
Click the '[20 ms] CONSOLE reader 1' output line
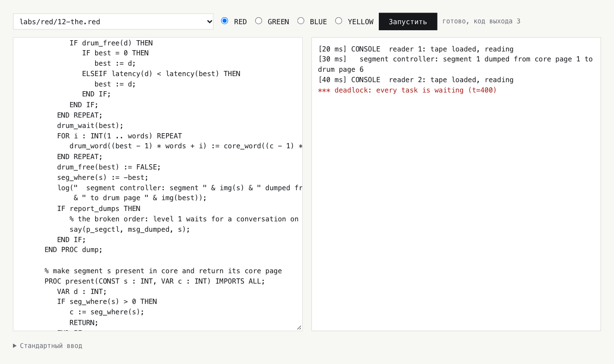click(x=416, y=49)
